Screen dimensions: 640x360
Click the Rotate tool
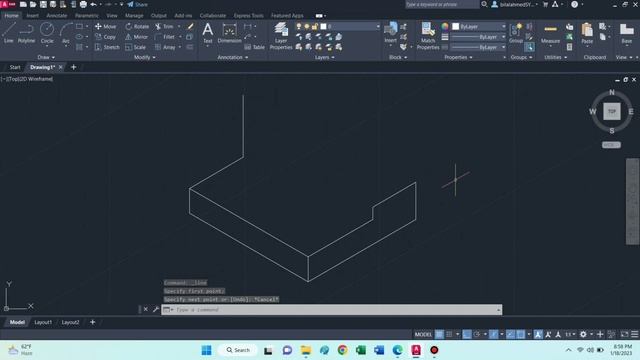(137, 26)
